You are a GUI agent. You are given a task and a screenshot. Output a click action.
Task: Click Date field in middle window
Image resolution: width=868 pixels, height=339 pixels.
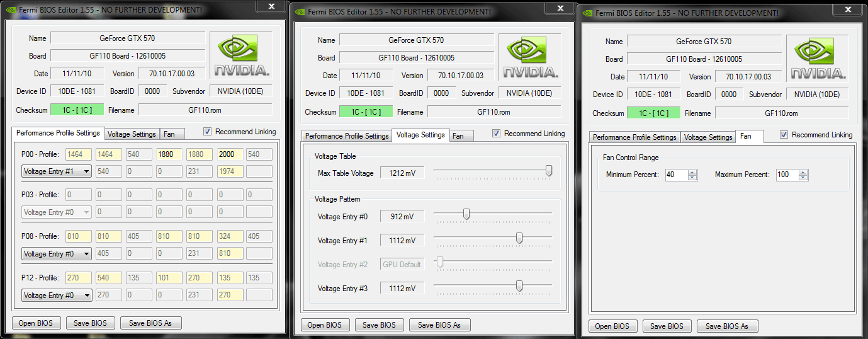pos(366,75)
